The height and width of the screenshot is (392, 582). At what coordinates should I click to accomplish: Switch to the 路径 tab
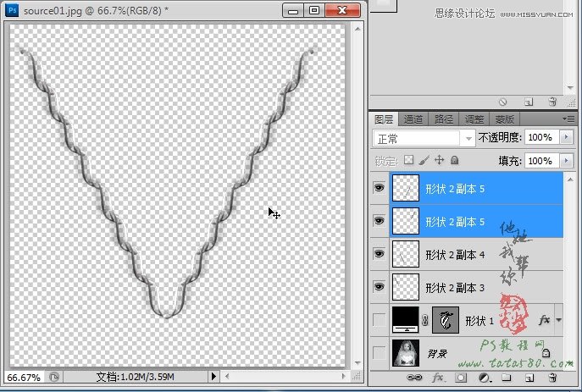click(x=444, y=119)
